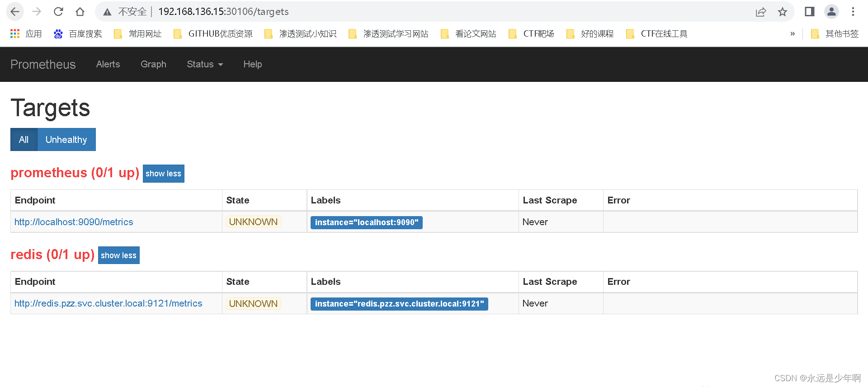Click the UNKNOWN state in redis row
The height and width of the screenshot is (387, 868).
253,303
